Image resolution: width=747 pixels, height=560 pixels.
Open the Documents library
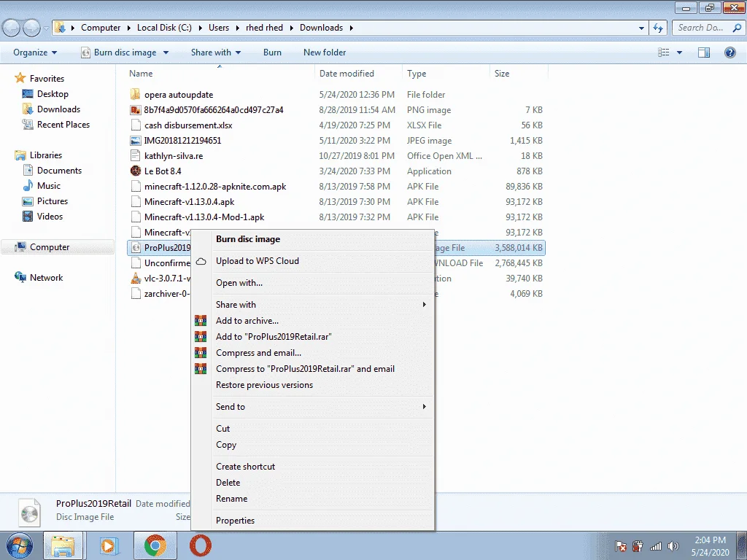[59, 171]
